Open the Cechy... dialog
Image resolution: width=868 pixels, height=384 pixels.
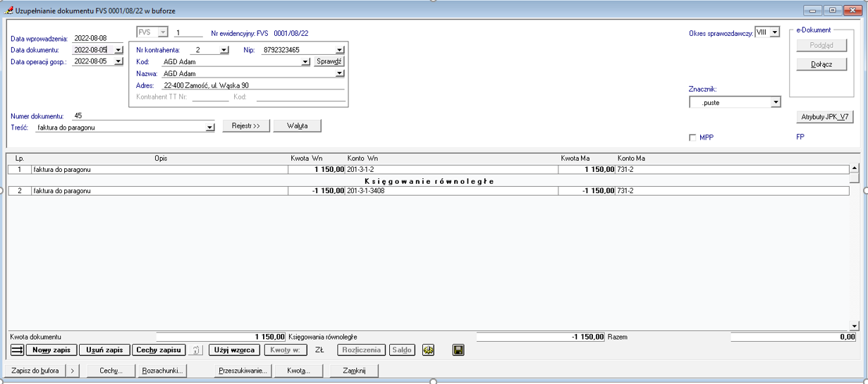[111, 371]
